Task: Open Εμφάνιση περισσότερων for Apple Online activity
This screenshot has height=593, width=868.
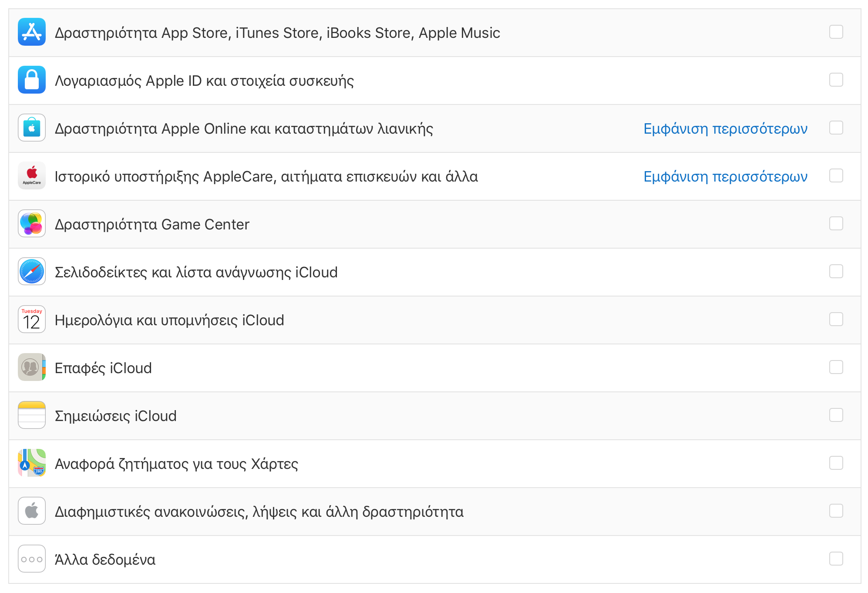Action: coord(725,129)
